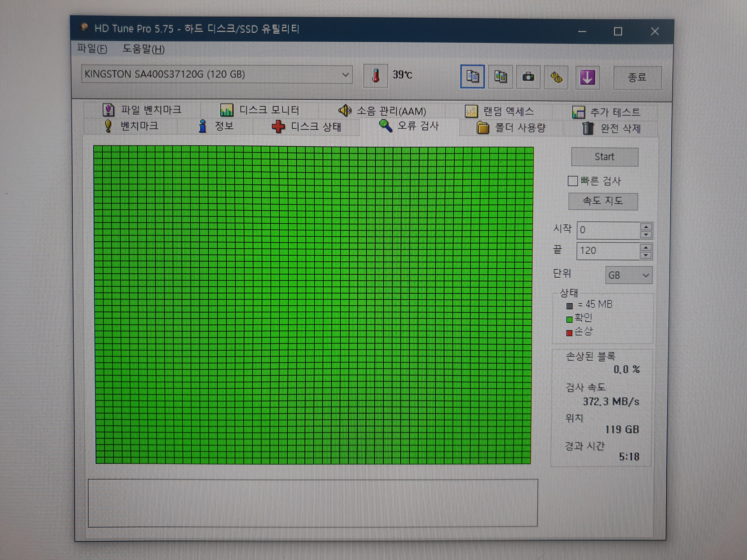
Task: Click the 119 GB position value
Action: [x=622, y=429]
